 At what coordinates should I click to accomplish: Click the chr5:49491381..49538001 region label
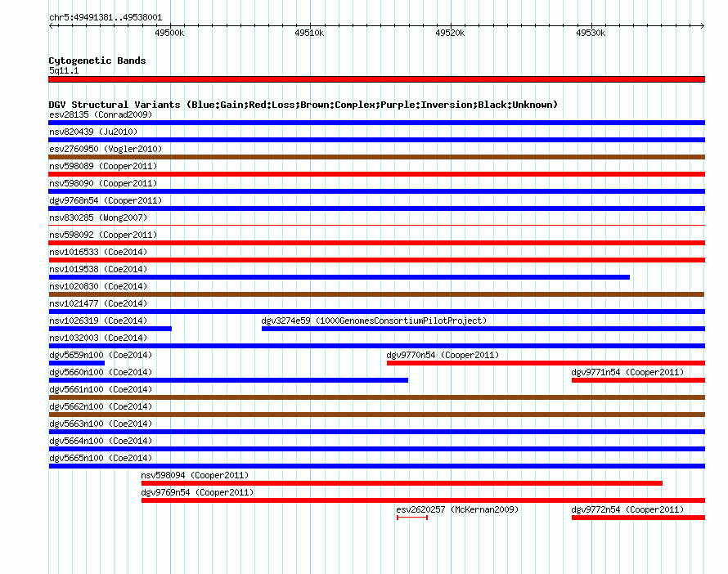tap(106, 18)
